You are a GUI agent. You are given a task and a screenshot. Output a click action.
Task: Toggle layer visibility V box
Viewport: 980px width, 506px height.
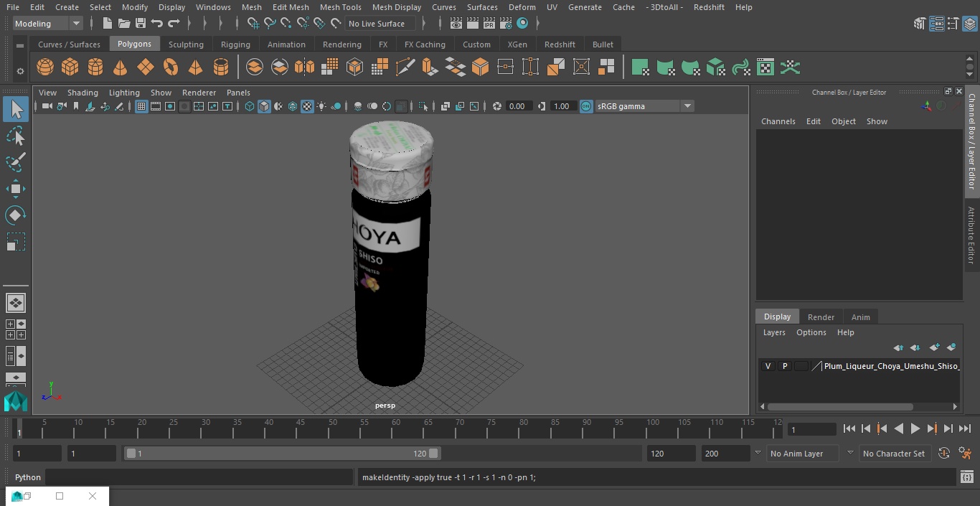(x=768, y=366)
